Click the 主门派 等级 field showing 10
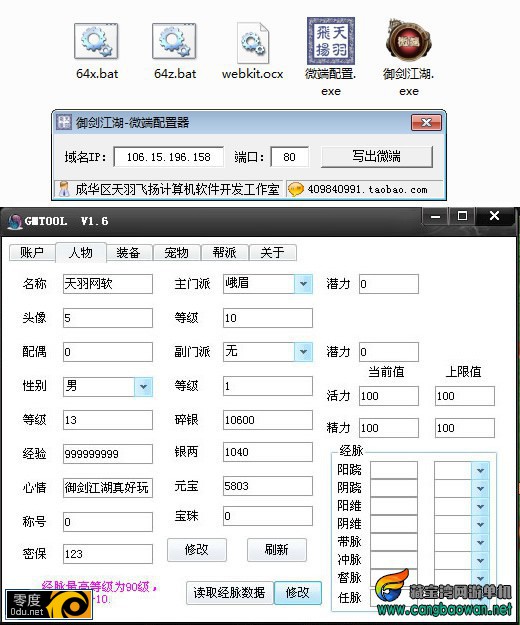This screenshot has height=625, width=520. click(x=268, y=318)
